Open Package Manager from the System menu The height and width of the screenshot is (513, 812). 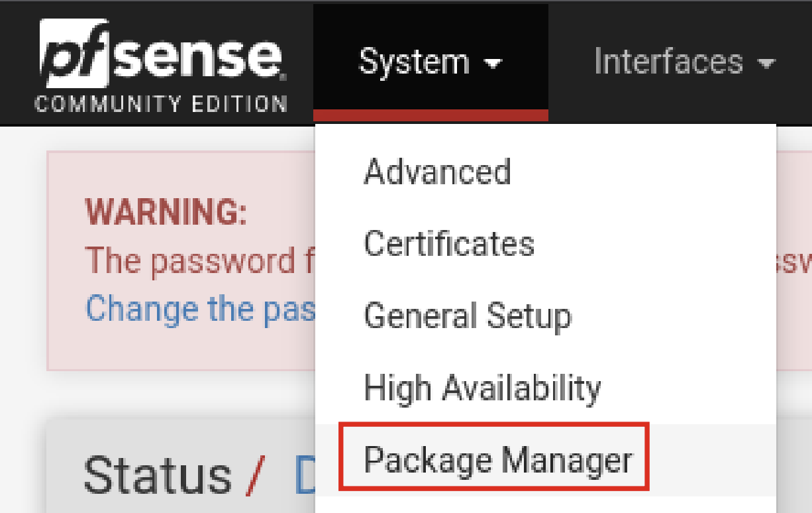[498, 459]
